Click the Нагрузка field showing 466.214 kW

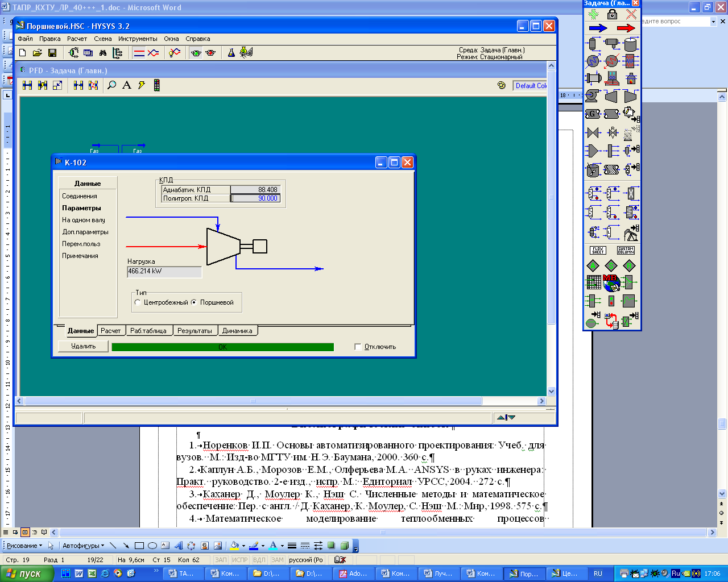(x=164, y=272)
